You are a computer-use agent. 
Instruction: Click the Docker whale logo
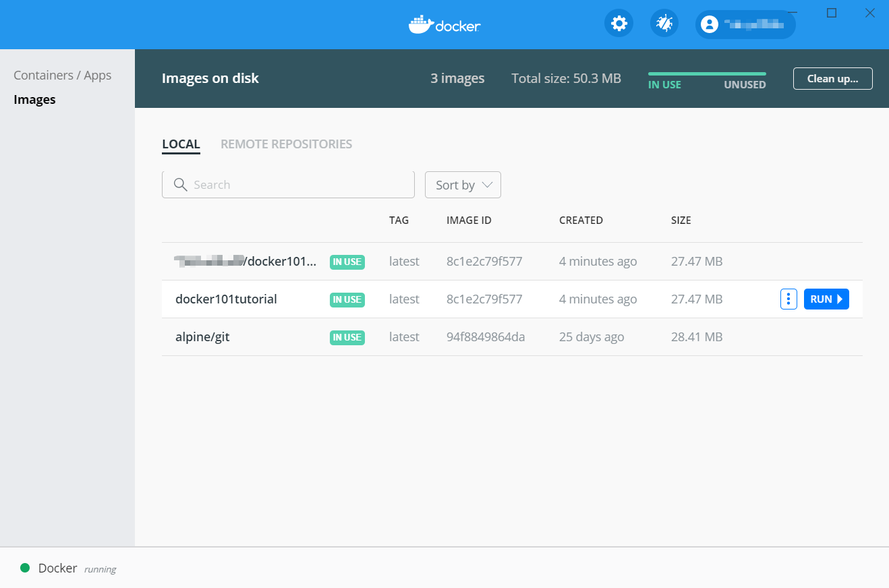(444, 25)
